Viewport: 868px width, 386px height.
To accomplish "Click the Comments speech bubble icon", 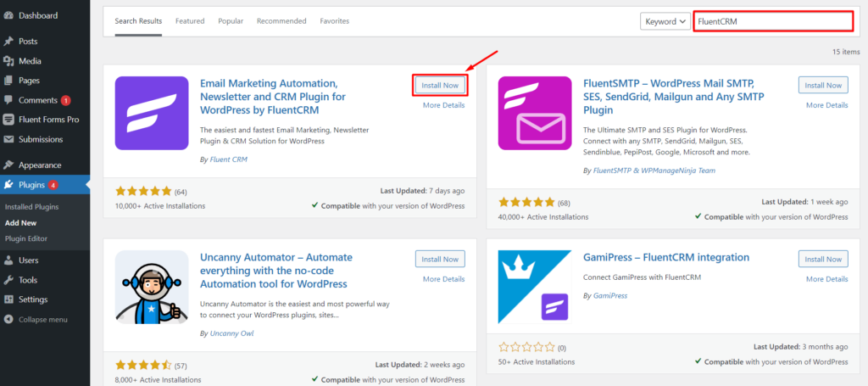I will (x=8, y=100).
